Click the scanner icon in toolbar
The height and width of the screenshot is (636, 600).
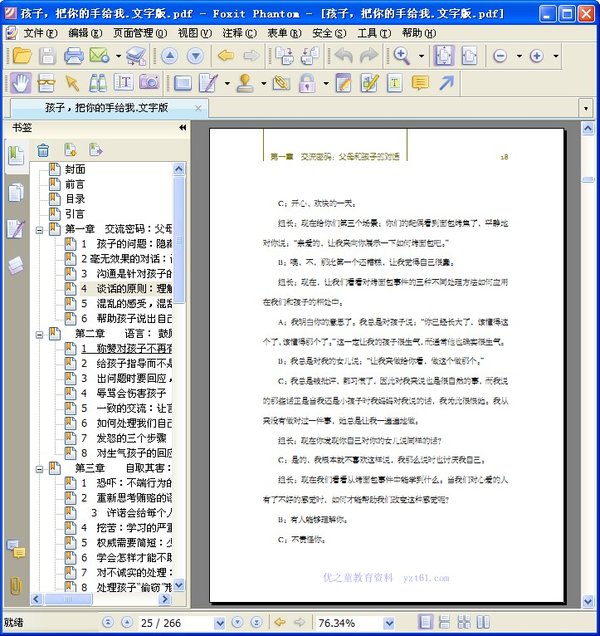(136, 56)
